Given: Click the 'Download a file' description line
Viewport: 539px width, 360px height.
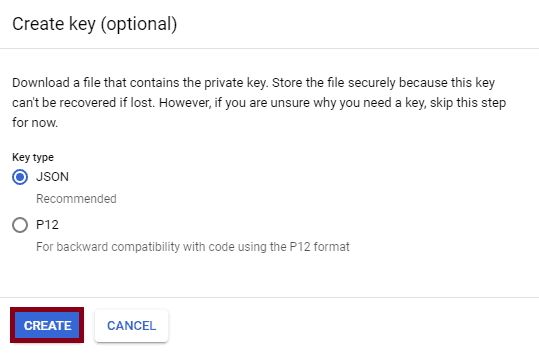Looking at the screenshot, I should tap(254, 83).
